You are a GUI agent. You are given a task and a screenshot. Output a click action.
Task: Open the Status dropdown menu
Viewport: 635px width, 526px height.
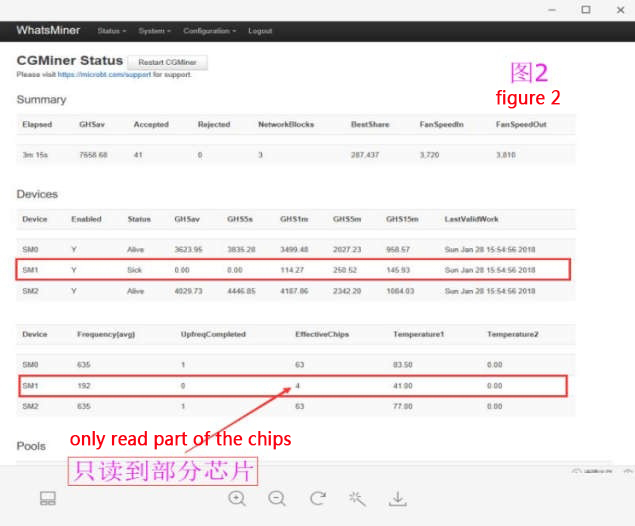click(111, 31)
